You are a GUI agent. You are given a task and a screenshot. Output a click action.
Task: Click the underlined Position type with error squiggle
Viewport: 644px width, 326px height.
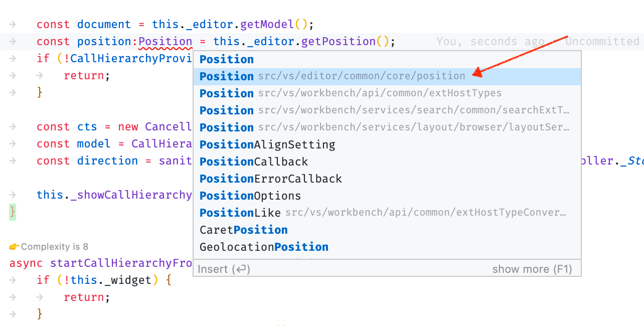click(166, 41)
